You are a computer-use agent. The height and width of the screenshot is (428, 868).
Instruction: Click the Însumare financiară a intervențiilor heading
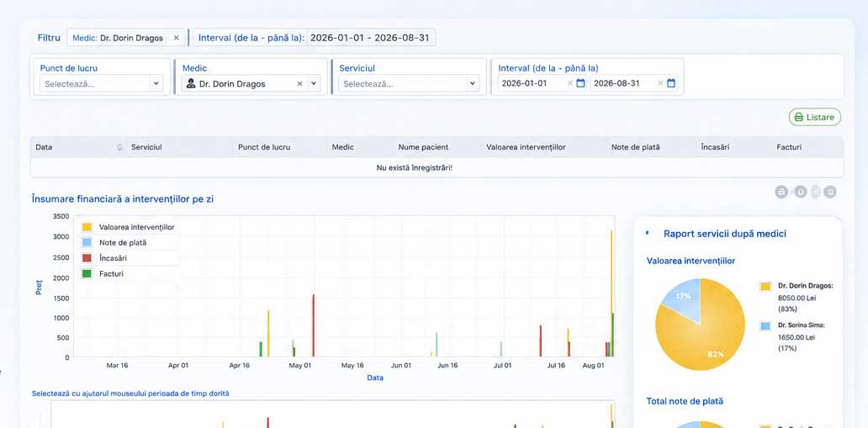pyautogui.click(x=122, y=199)
